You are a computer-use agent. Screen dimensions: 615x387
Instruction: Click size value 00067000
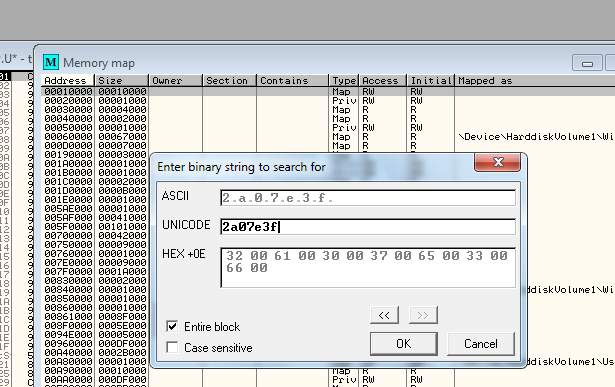click(122, 136)
